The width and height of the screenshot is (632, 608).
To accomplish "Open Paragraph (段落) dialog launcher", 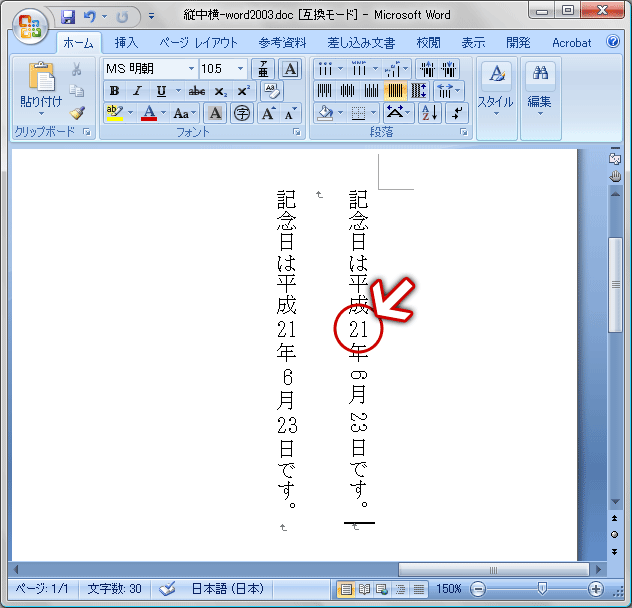I will click(464, 132).
